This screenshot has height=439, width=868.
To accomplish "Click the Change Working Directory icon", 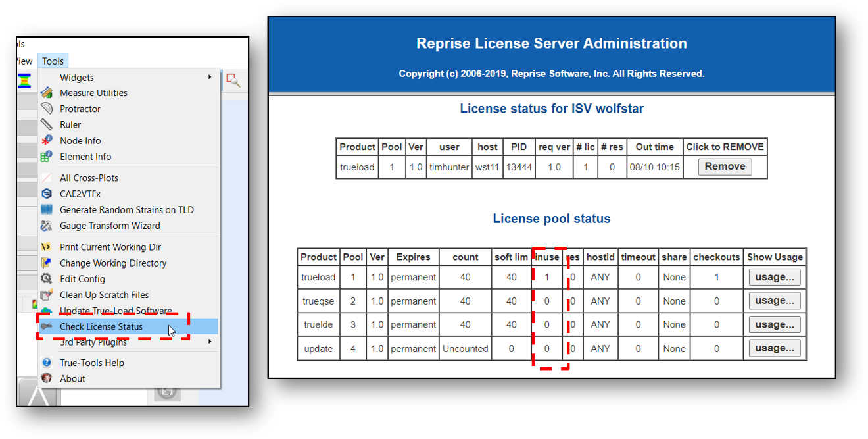I will 47,263.
